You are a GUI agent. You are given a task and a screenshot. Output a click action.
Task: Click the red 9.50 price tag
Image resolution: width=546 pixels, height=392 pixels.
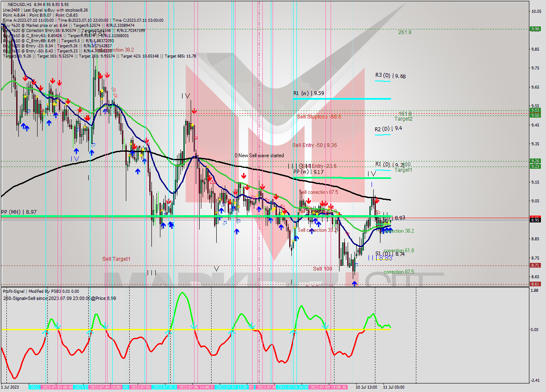[535, 115]
